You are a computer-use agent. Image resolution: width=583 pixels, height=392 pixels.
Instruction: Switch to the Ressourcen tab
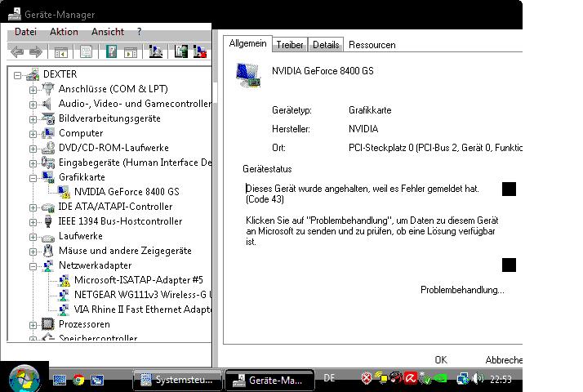point(372,45)
